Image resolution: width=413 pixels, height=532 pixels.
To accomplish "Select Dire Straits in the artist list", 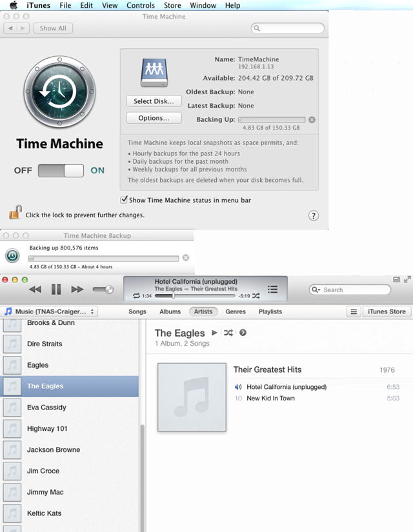I will tap(69, 344).
